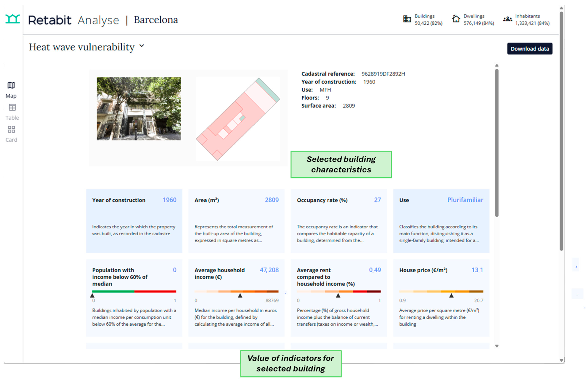Switch to the Card view icon
Image resolution: width=588 pixels, height=381 pixels.
(11, 129)
